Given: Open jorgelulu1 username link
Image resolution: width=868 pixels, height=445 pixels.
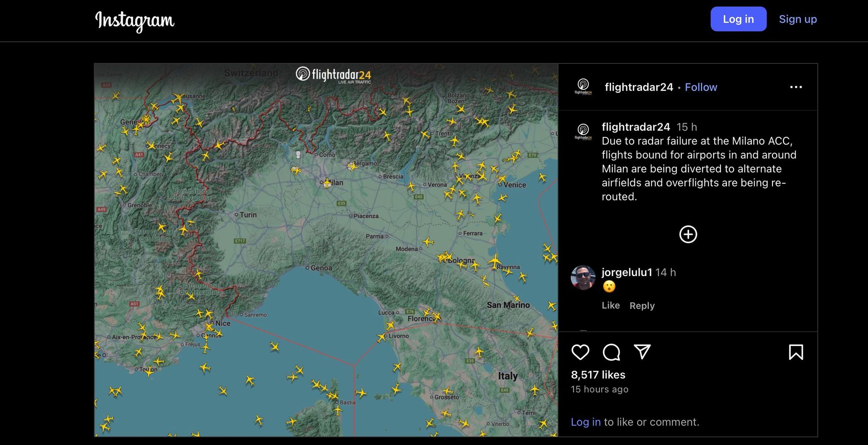Looking at the screenshot, I should (626, 272).
